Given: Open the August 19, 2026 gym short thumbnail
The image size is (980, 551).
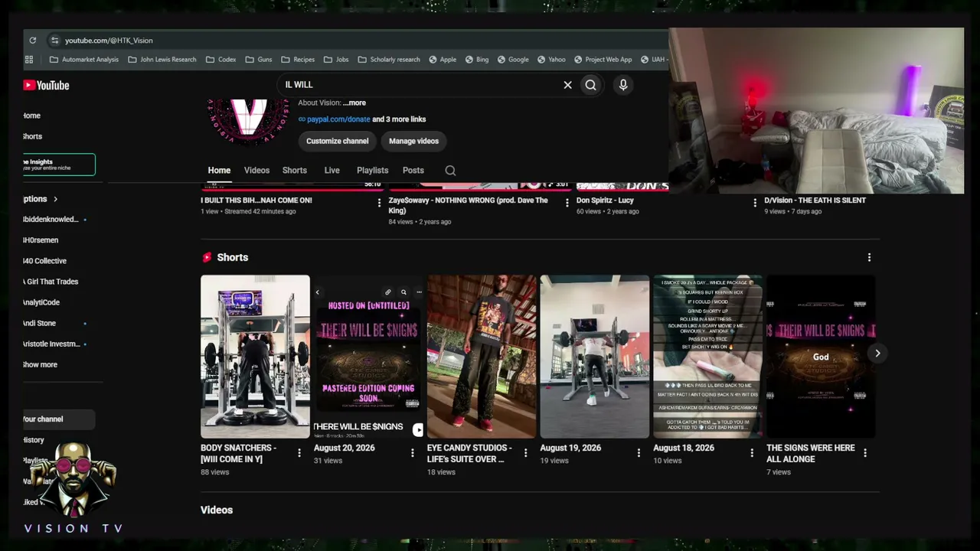Looking at the screenshot, I should [595, 357].
